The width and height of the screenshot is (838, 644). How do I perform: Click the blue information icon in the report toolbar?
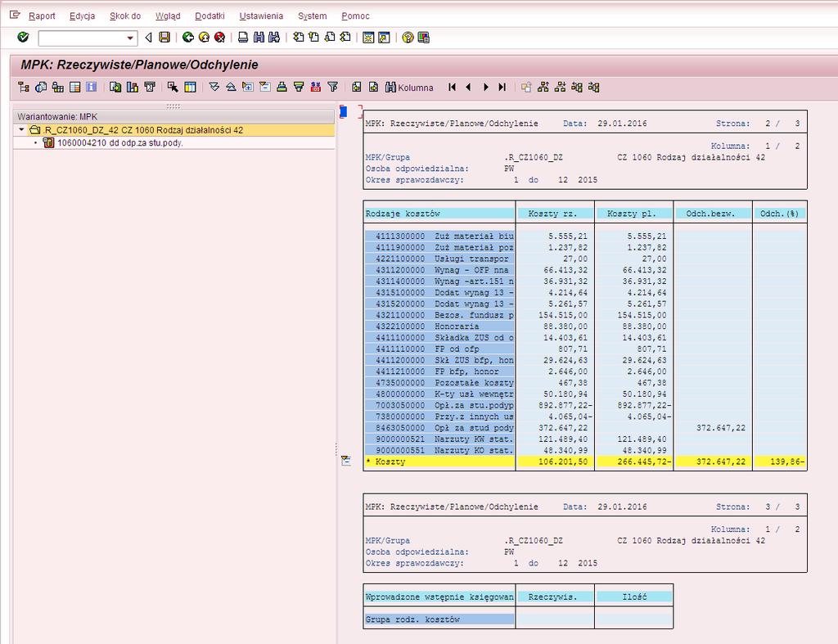click(92, 87)
